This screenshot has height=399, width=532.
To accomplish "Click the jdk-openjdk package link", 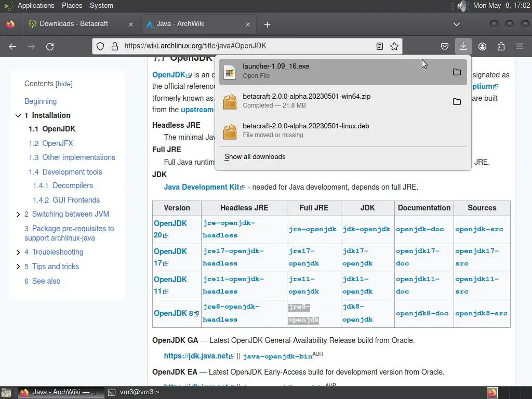I will click(366, 229).
